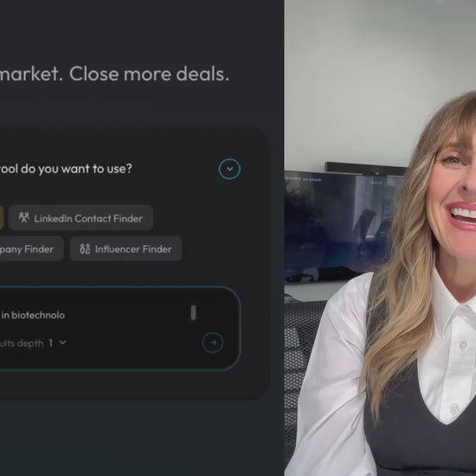Choose the LinkedIn Contact Finder text label
The width and height of the screenshot is (476, 476).
point(88,218)
